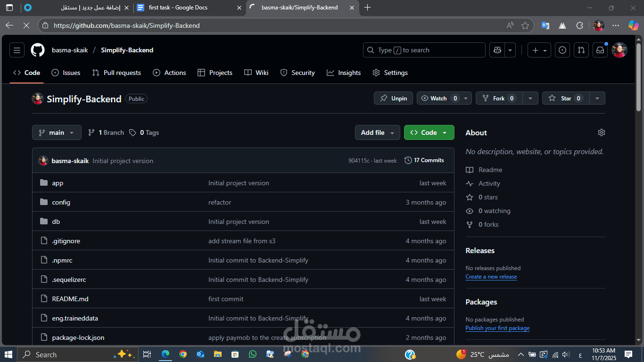Screen dimensions: 644x362
Task: Stop page loading with X button
Action: 26,25
